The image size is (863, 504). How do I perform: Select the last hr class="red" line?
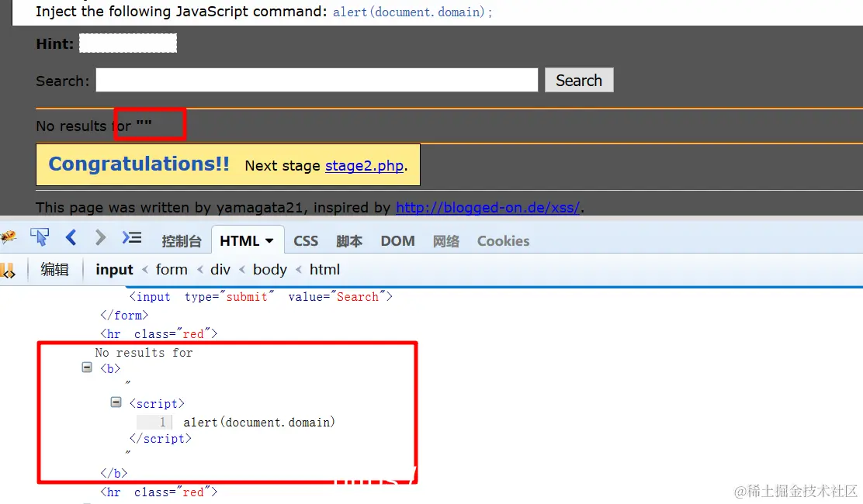click(158, 492)
